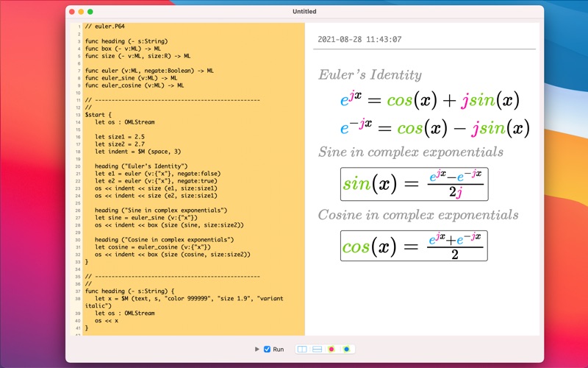Screen dimensions: 588x368
Task: Click line 'func euler_sine (v:ML) -> ML'
Action: [132, 78]
